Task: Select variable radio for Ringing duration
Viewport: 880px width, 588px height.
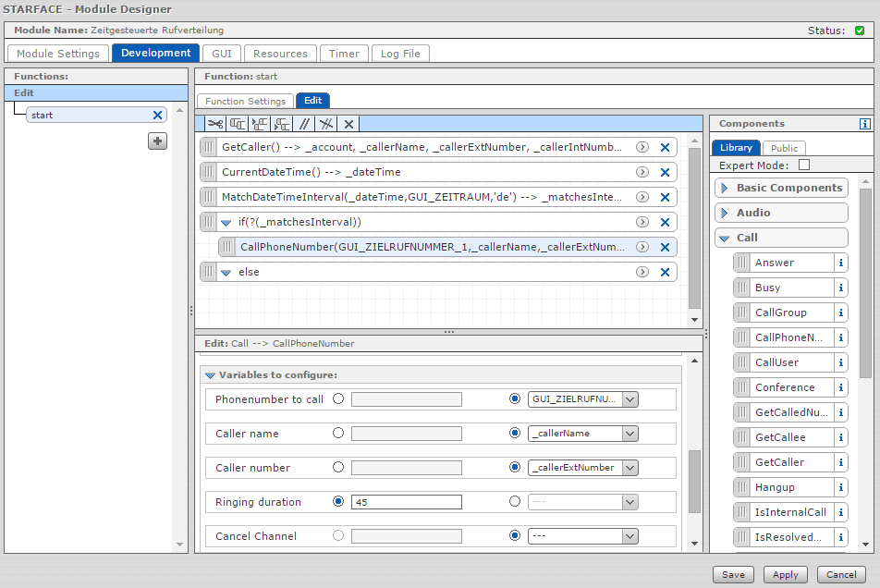Action: click(515, 502)
